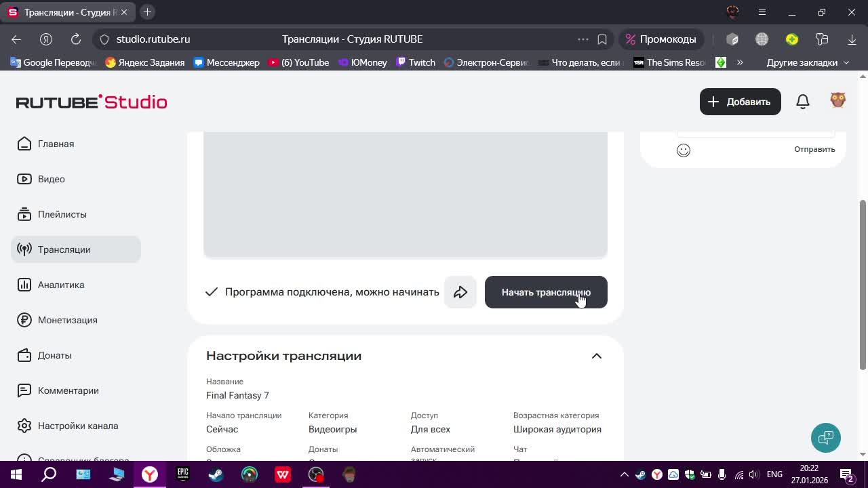868x488 pixels.
Task: Open a new browser tab
Action: [x=147, y=12]
